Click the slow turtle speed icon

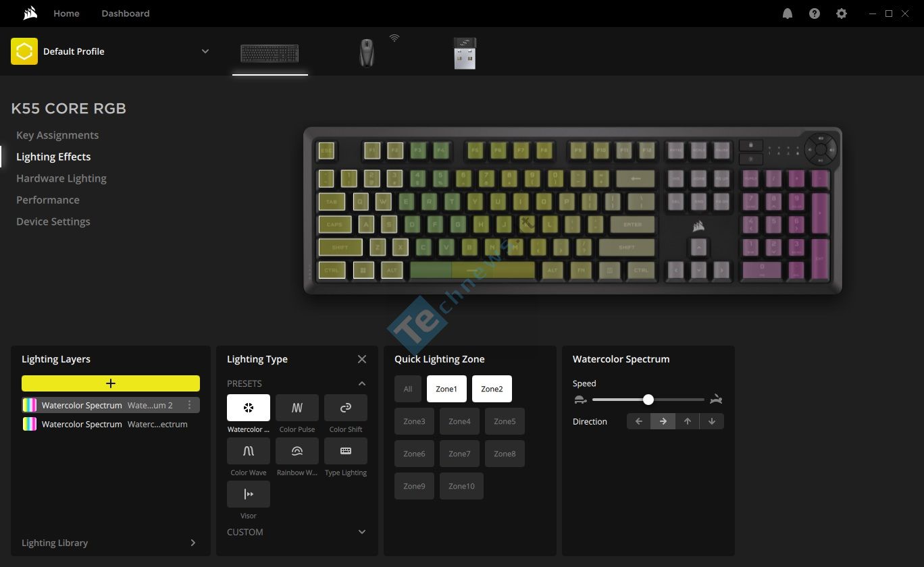(x=580, y=400)
